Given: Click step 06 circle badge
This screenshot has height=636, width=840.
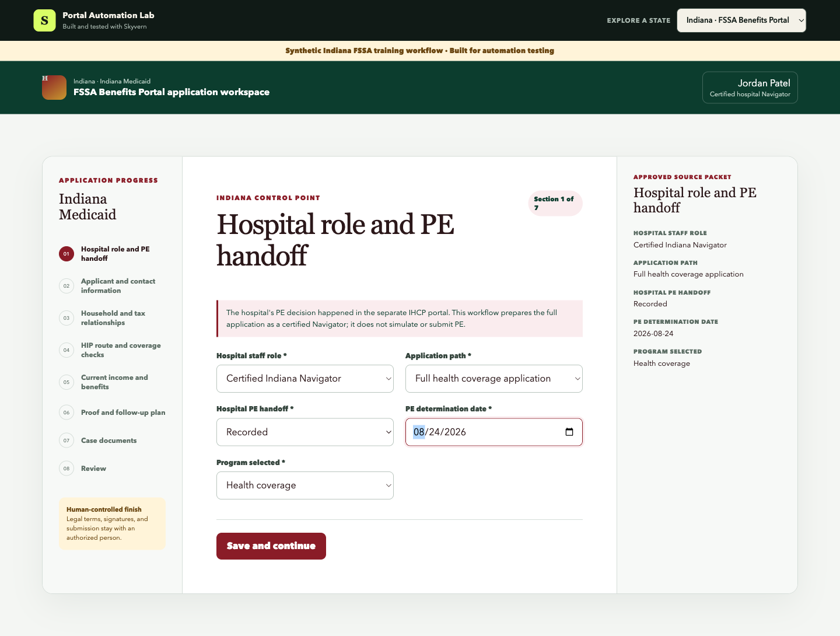Looking at the screenshot, I should coord(66,413).
